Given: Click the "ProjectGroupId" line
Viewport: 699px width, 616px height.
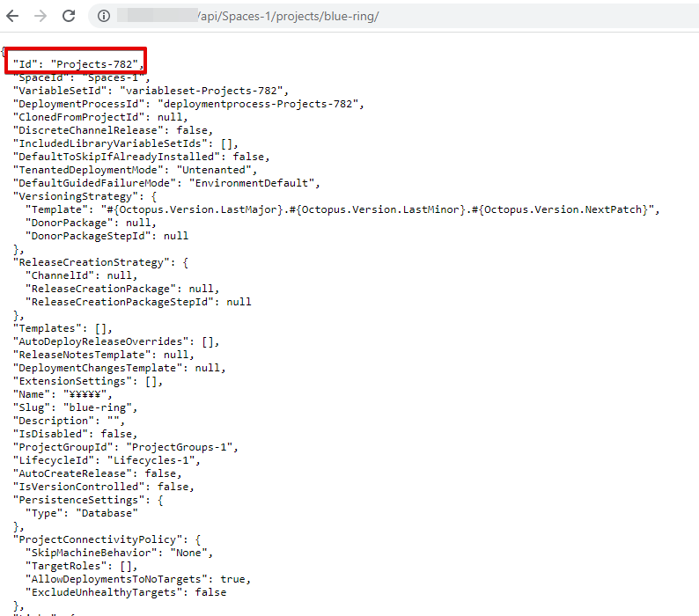Looking at the screenshot, I should pos(126,448).
